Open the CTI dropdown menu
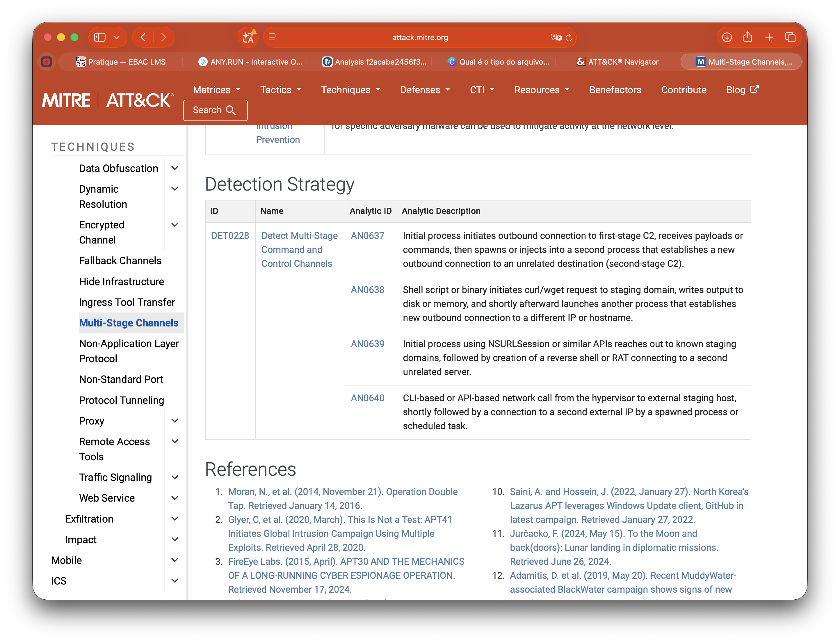The width and height of the screenshot is (840, 643). point(482,90)
